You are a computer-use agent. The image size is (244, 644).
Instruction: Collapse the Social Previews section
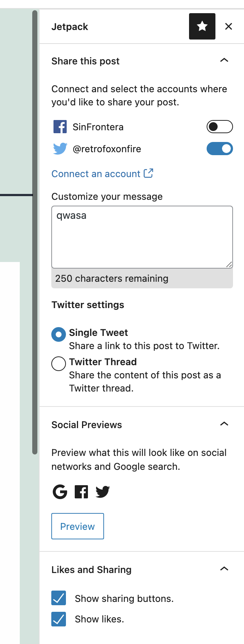pos(224,424)
